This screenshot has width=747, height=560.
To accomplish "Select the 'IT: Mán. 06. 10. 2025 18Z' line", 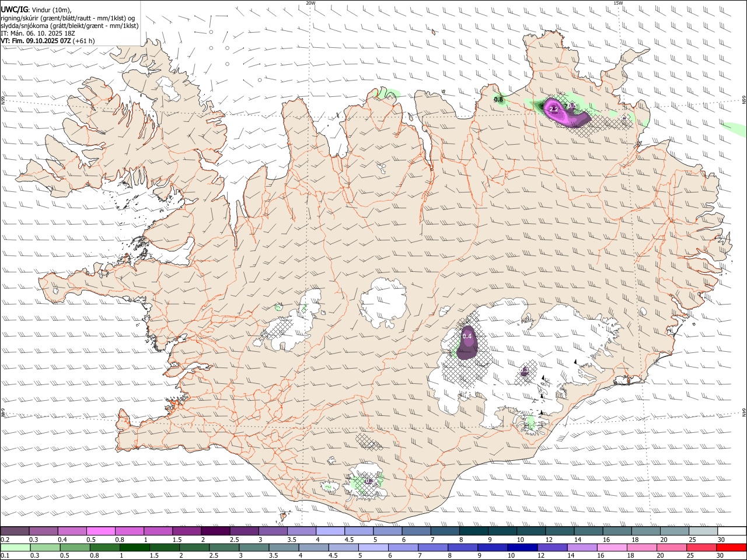I will pyautogui.click(x=38, y=33).
